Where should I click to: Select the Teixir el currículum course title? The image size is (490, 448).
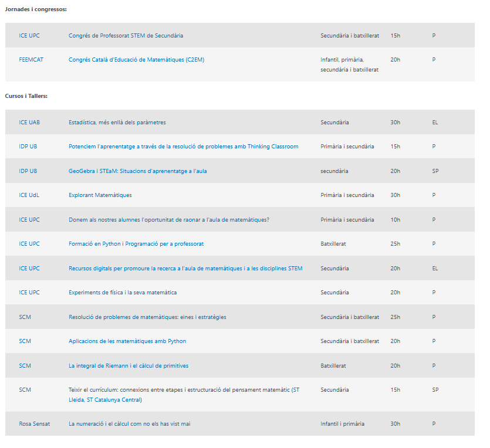[x=184, y=390]
